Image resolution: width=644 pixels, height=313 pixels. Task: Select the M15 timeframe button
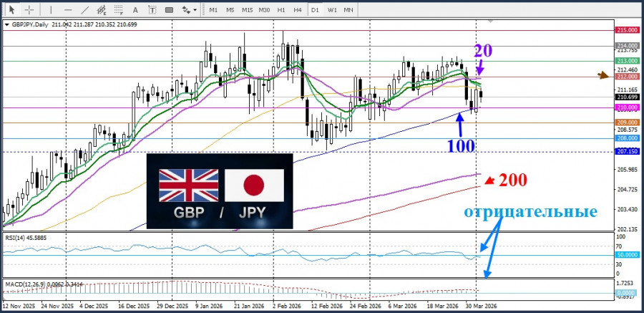tap(248, 9)
